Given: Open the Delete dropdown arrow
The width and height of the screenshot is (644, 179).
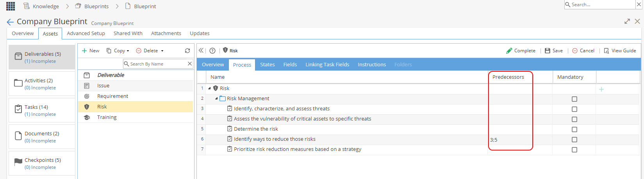Looking at the screenshot, I should pyautogui.click(x=162, y=51).
